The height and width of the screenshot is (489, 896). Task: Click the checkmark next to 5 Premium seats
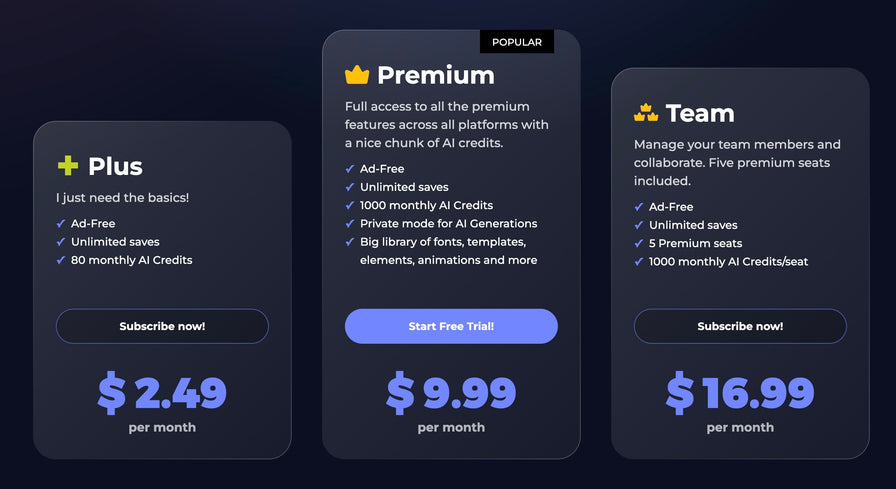[x=639, y=244]
